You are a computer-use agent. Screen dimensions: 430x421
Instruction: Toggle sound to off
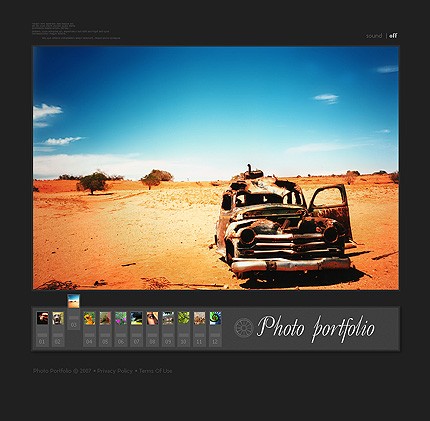393,36
